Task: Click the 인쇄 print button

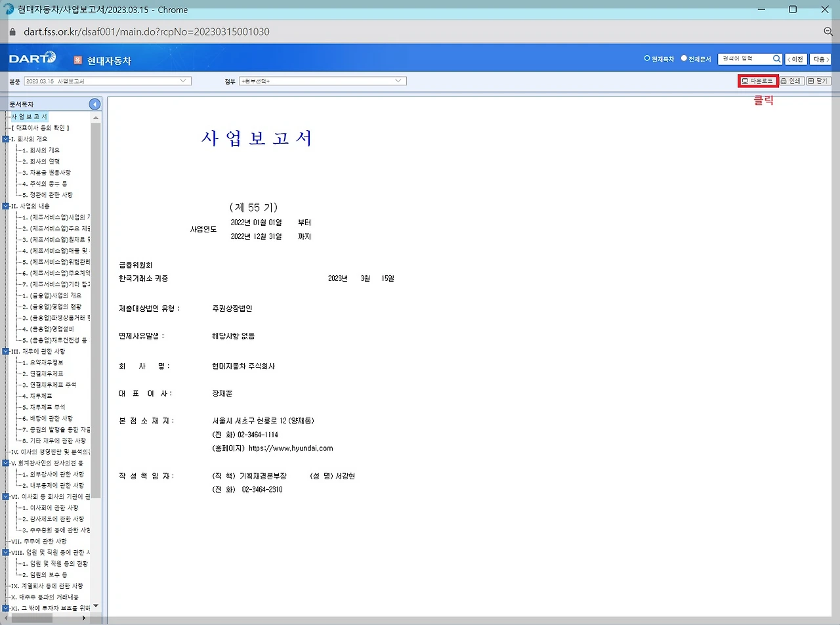Action: click(791, 81)
